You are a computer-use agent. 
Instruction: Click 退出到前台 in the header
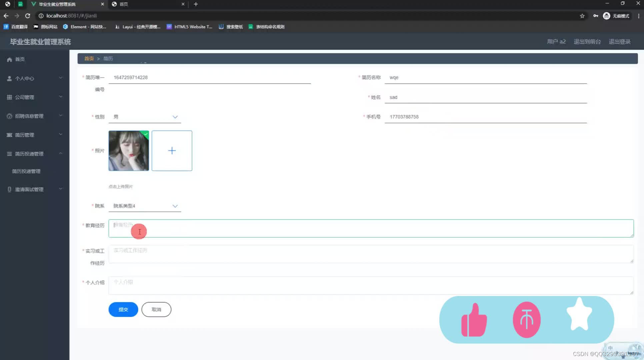click(587, 42)
